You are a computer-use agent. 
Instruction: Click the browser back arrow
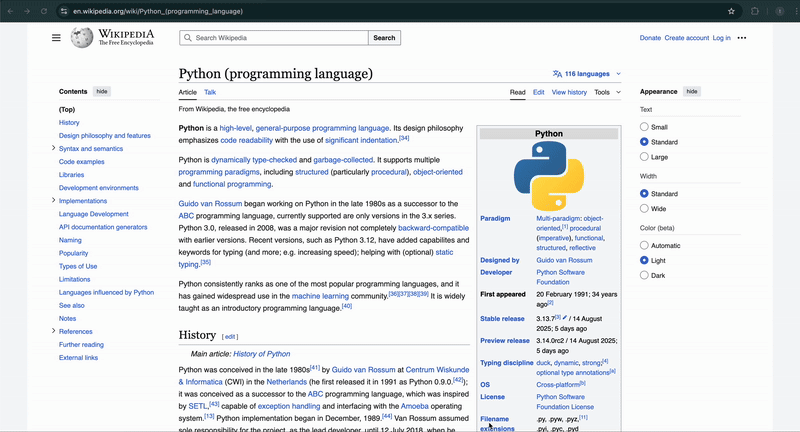click(10, 11)
